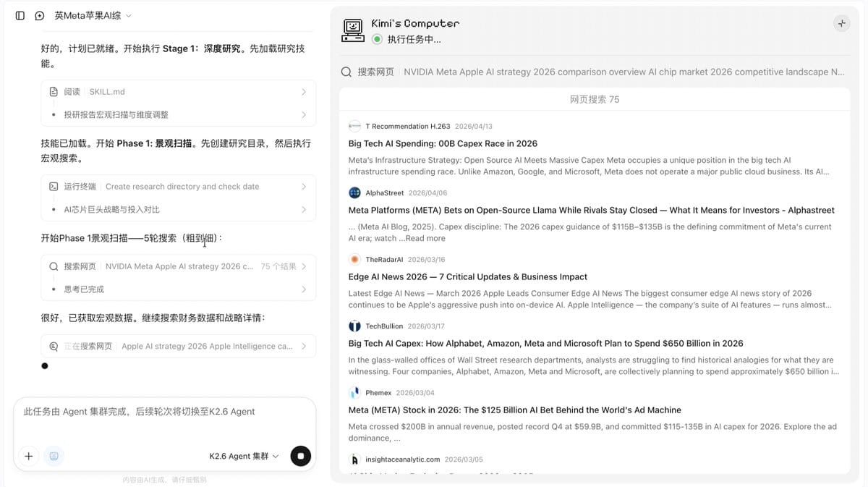The height and width of the screenshot is (487, 868).
Task: Click the AlphaStreet source icon
Action: click(x=354, y=192)
